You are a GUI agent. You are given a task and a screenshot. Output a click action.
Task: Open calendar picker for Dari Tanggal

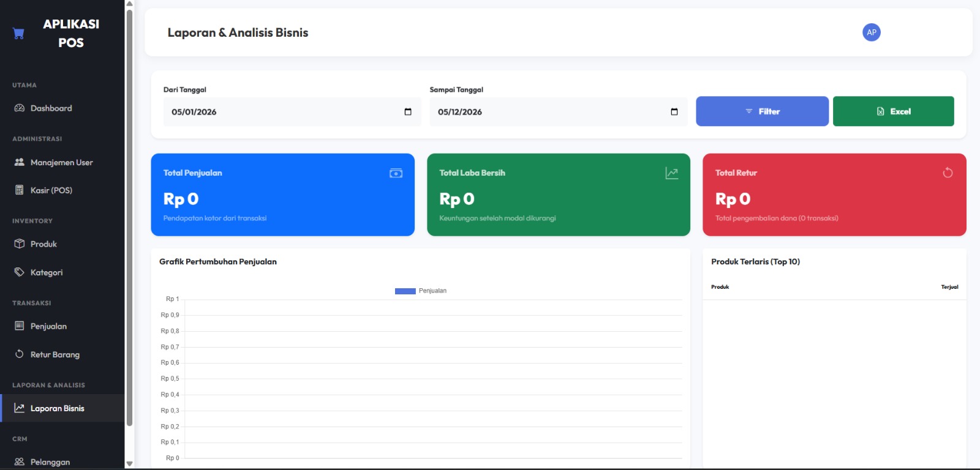tap(408, 111)
